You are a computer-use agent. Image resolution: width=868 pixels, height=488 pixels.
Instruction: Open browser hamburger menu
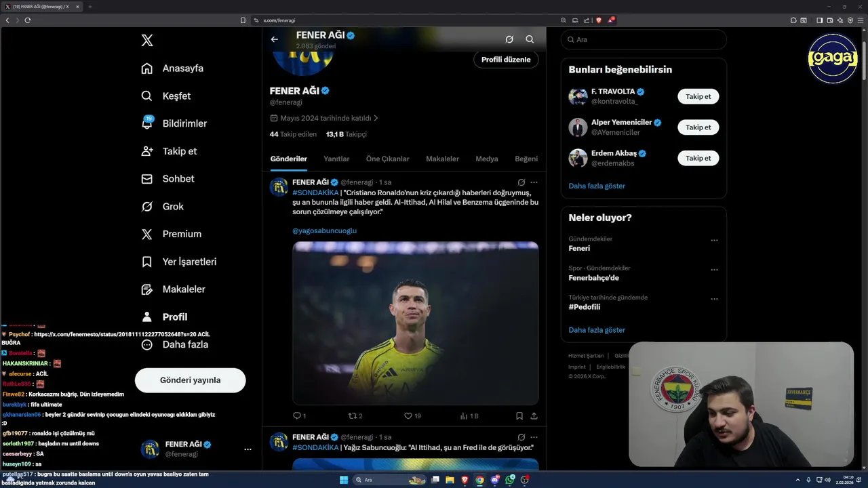click(x=861, y=20)
